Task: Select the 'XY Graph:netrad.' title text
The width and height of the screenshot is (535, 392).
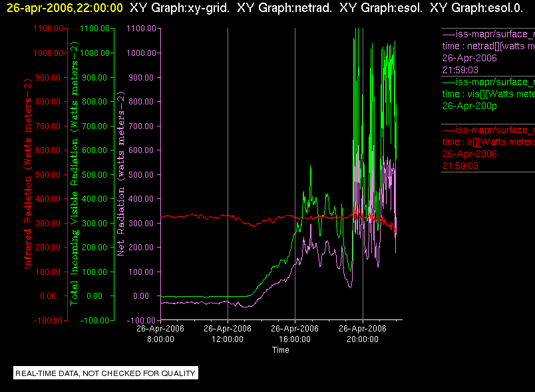Action: tap(285, 8)
